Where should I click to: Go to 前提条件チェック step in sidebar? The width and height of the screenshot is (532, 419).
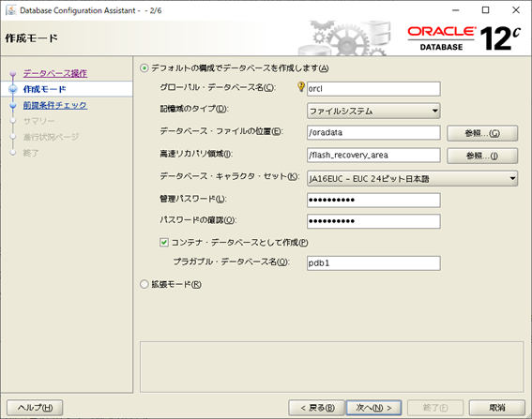click(x=55, y=105)
